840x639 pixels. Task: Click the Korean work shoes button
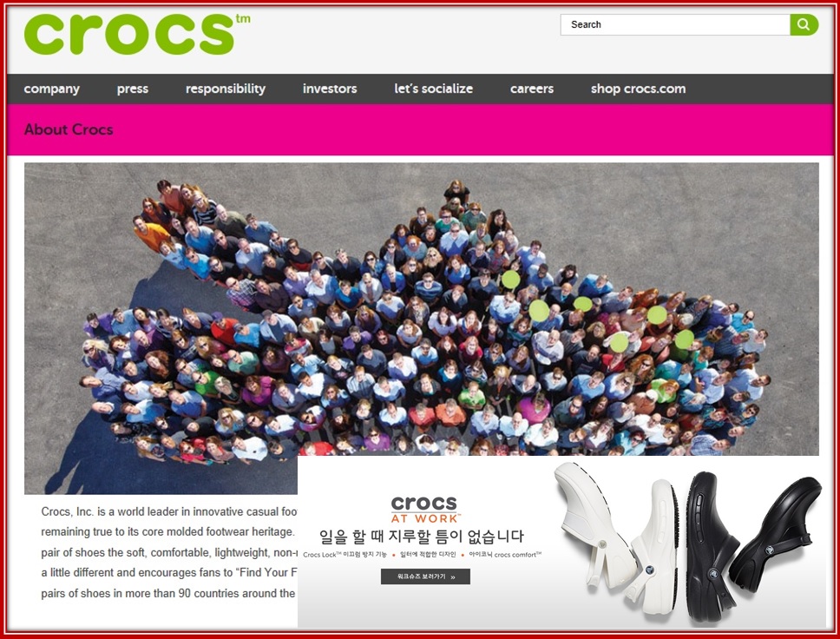coord(425,576)
